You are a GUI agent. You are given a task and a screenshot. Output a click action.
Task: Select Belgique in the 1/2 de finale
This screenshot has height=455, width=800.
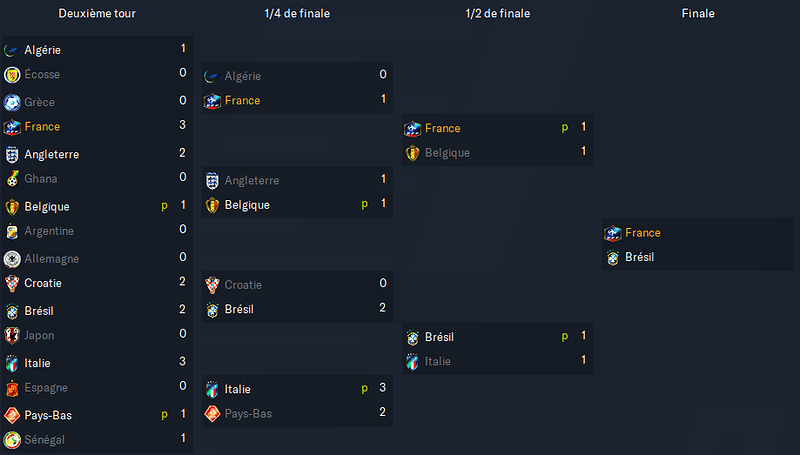coord(447,153)
